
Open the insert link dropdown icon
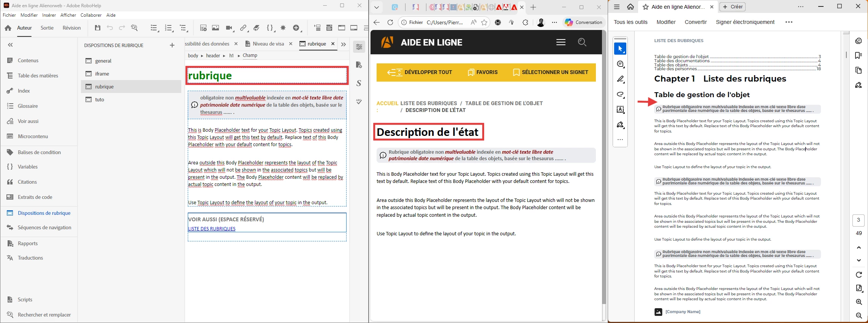coord(243,28)
